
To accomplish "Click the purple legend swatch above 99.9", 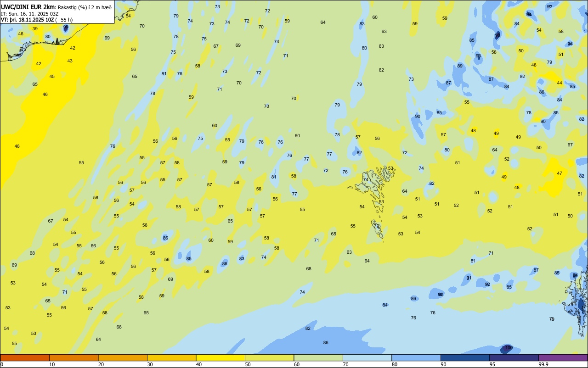I will tap(563, 357).
